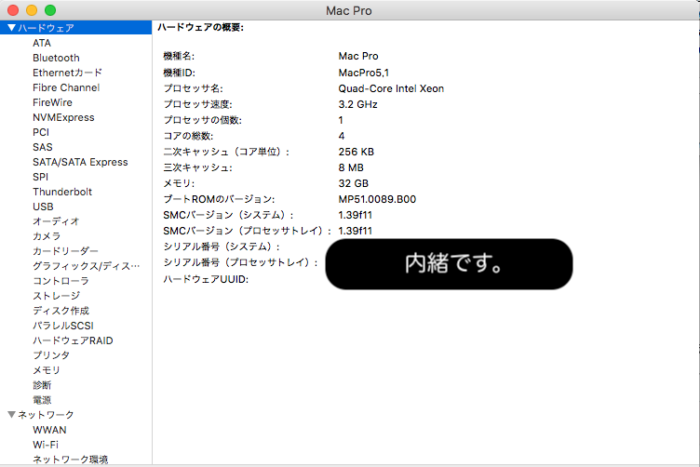This screenshot has width=700, height=467.
Task: Click the 内緒です。 black overlay label
Action: pyautogui.click(x=449, y=264)
